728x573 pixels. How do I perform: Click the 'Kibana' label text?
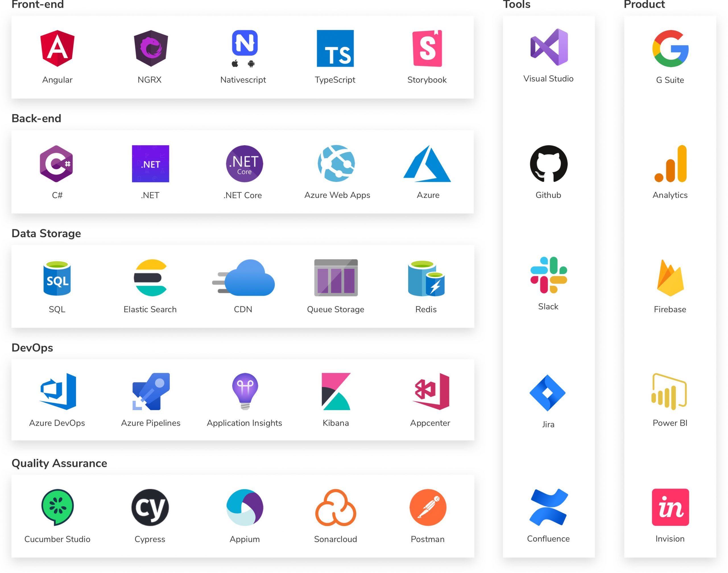point(336,423)
